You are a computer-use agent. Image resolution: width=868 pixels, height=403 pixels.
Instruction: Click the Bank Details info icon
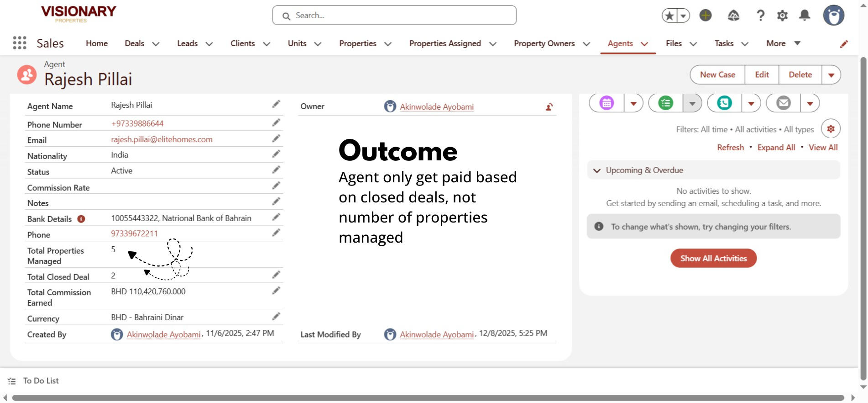(x=81, y=219)
